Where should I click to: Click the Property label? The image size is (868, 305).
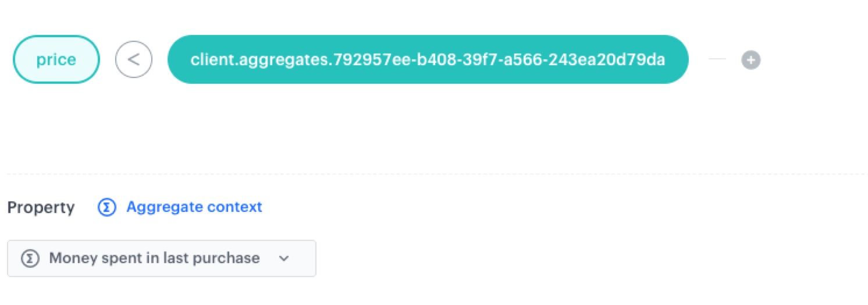(x=41, y=208)
